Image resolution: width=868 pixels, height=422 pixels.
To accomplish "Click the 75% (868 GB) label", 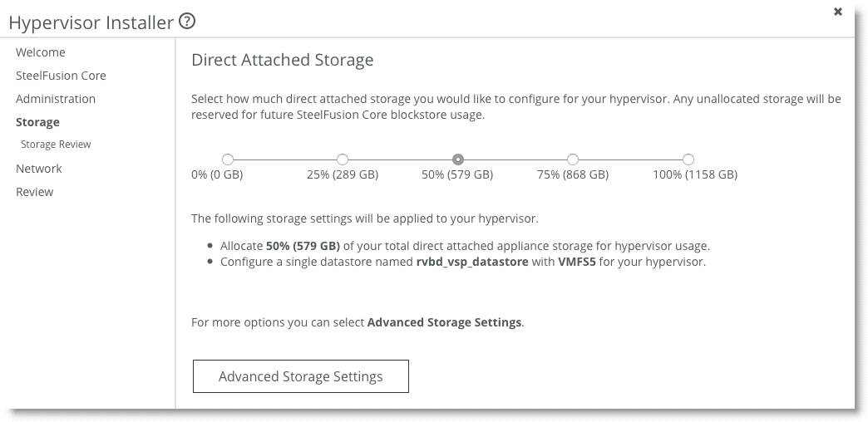I will [573, 175].
